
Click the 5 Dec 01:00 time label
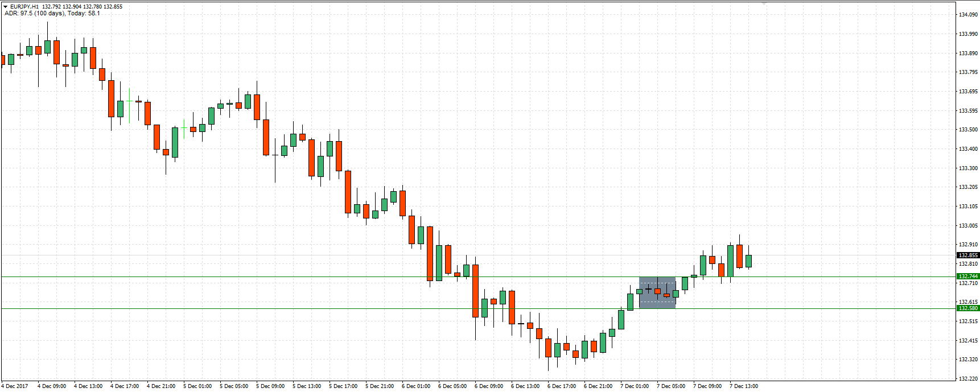[197, 386]
